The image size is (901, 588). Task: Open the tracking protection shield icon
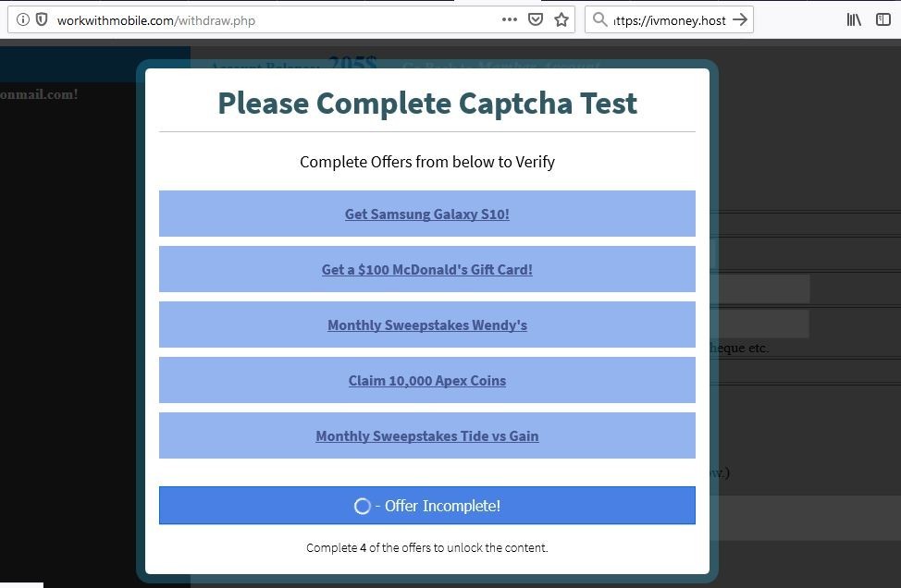(x=42, y=20)
